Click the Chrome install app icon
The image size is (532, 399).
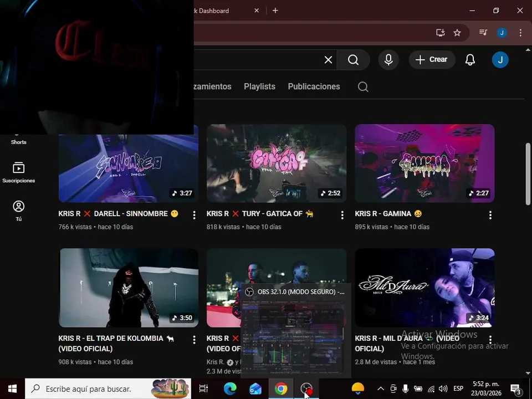tap(441, 33)
